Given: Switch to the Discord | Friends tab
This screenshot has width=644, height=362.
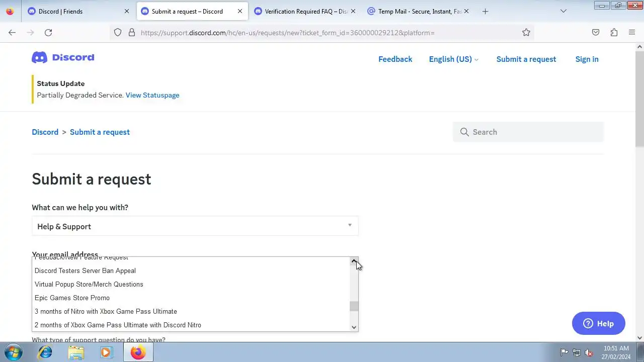Looking at the screenshot, I should tap(78, 11).
